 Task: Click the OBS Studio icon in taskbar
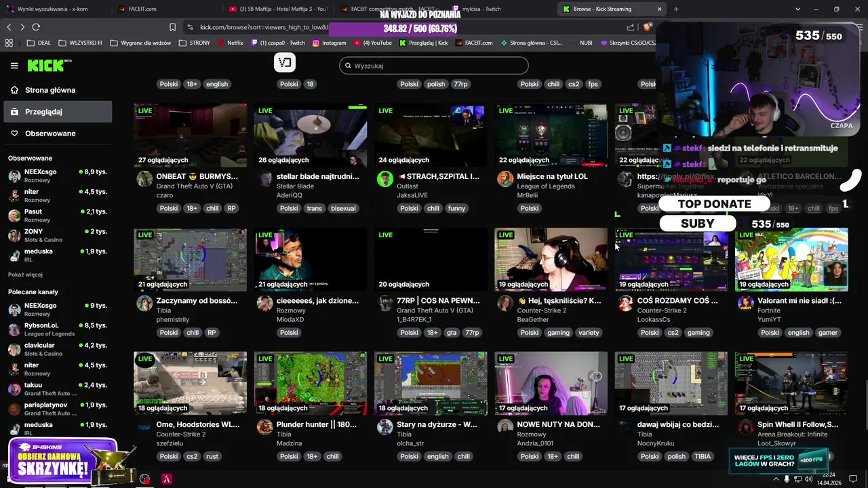[x=145, y=479]
